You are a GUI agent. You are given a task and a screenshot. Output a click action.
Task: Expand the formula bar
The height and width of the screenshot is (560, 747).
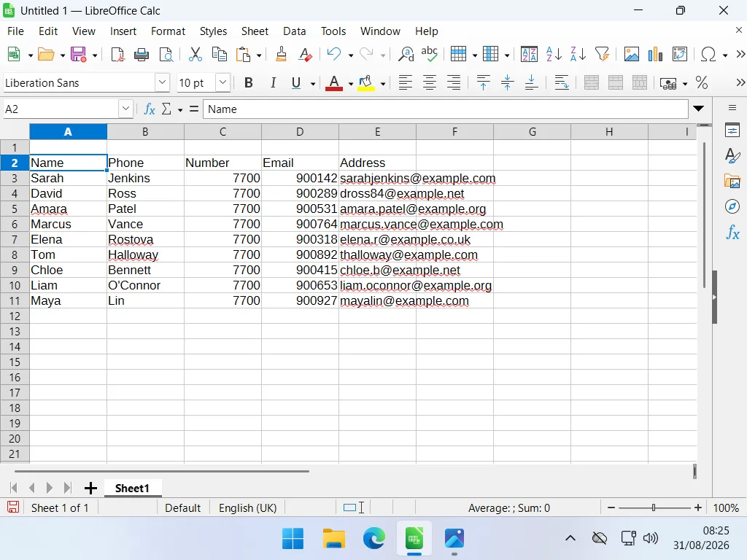[x=698, y=109]
